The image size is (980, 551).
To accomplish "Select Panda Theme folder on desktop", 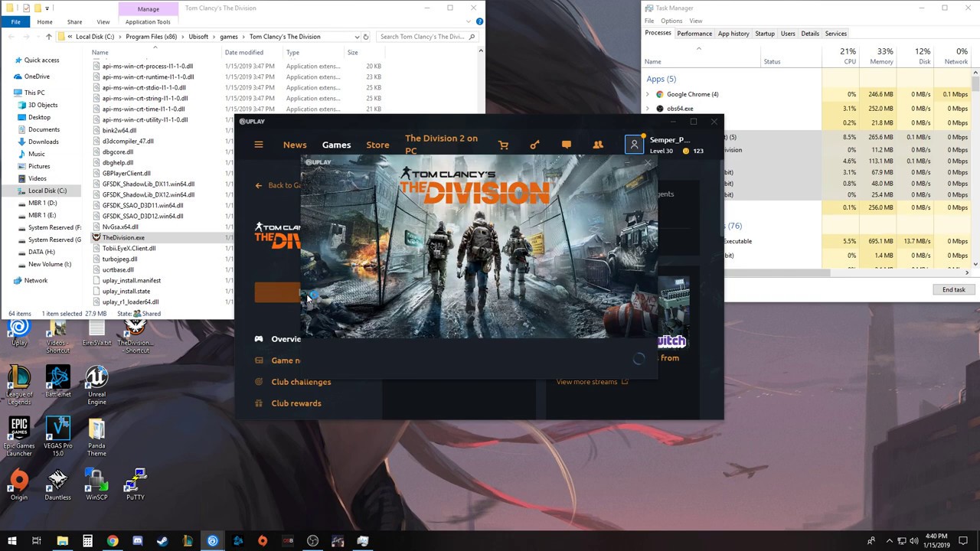I will 96,436.
